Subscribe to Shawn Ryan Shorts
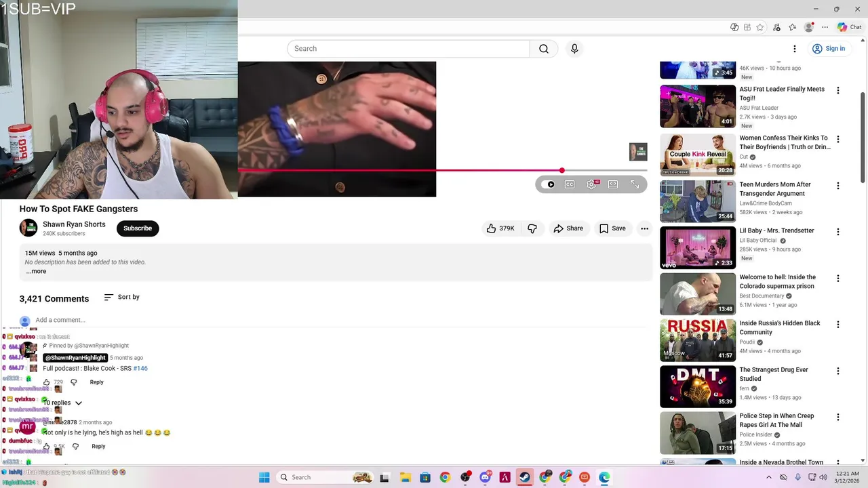The width and height of the screenshot is (868, 488). [x=138, y=228]
